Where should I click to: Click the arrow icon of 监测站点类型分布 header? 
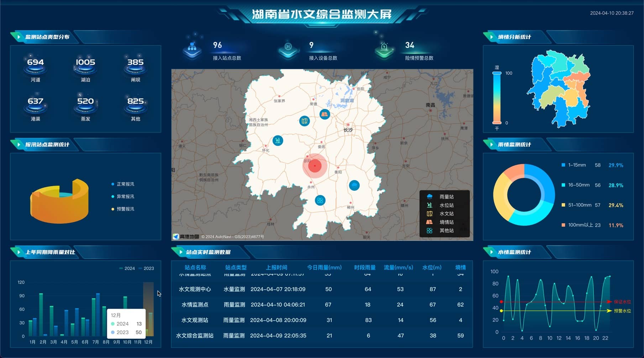click(19, 37)
